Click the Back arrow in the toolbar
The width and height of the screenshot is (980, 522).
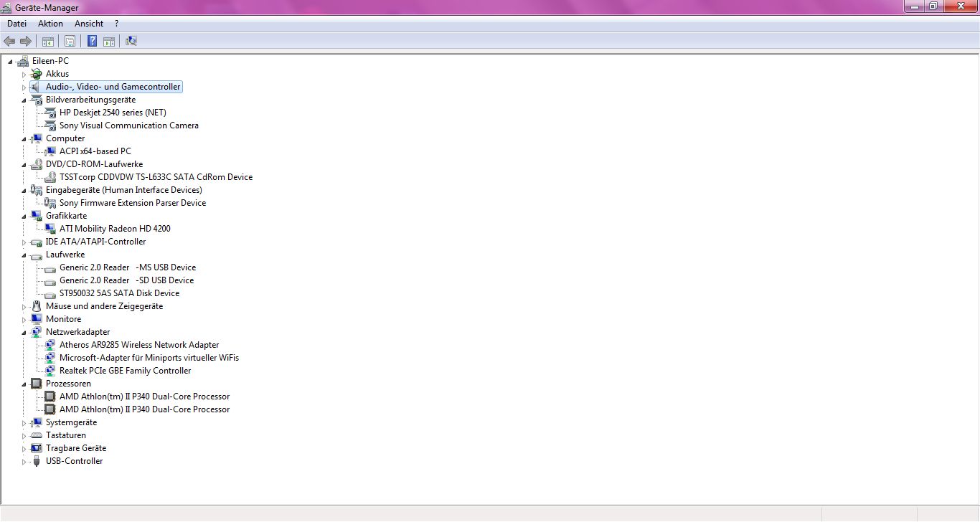tap(9, 41)
